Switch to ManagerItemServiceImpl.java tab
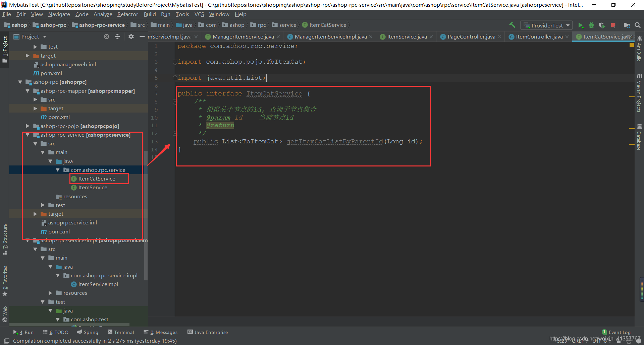This screenshot has height=345, width=644. click(x=330, y=37)
